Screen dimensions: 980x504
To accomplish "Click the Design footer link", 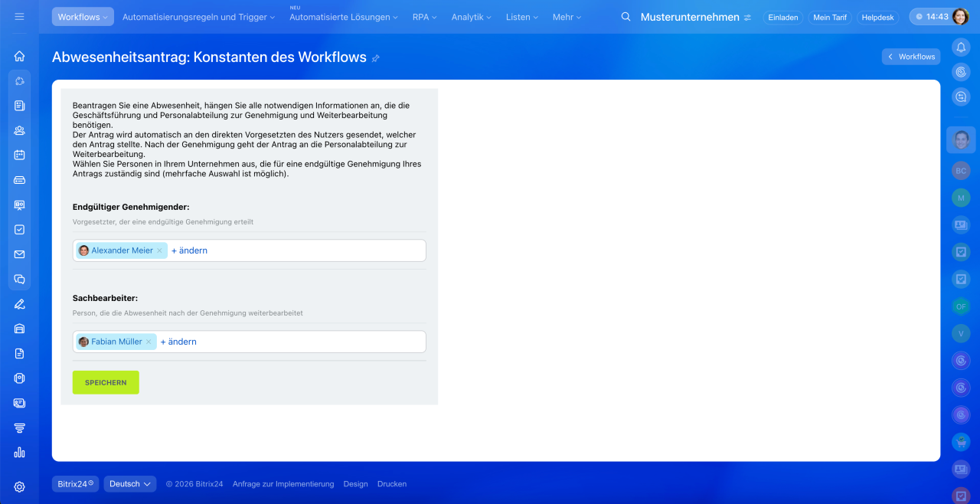I will 355,484.
